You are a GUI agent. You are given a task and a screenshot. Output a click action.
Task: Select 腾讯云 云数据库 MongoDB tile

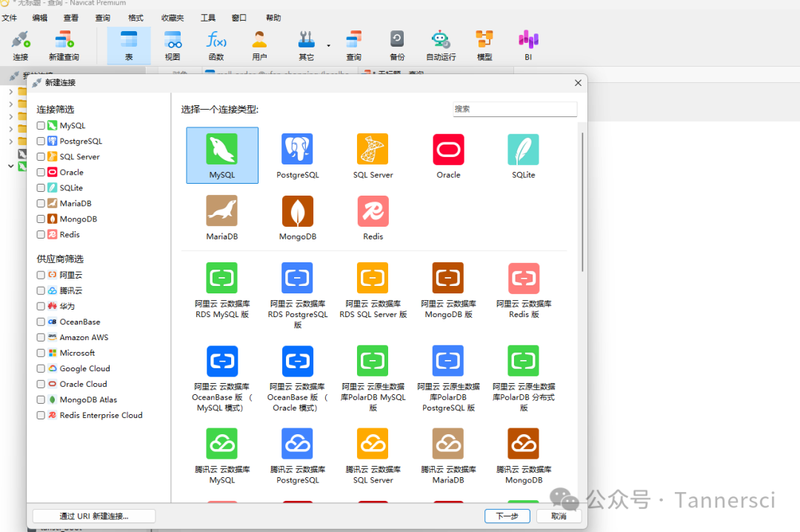click(524, 456)
